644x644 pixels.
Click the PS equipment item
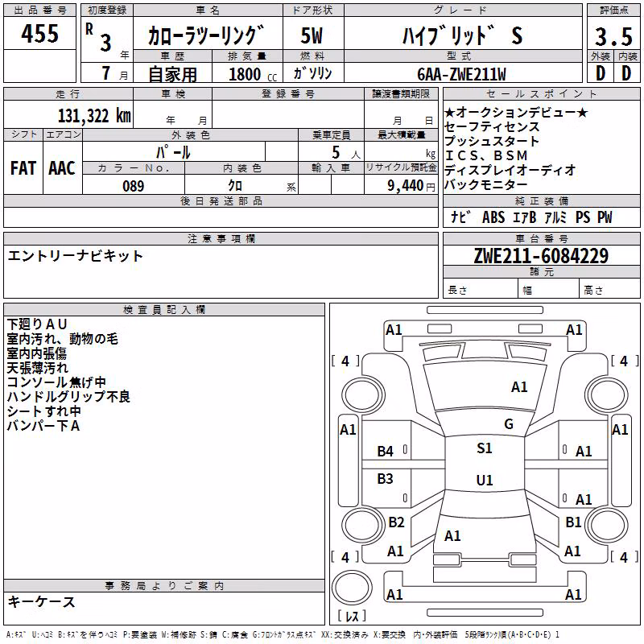(582, 217)
